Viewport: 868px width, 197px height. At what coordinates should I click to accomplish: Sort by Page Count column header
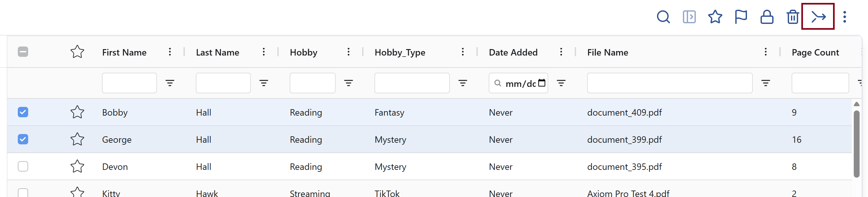point(815,52)
